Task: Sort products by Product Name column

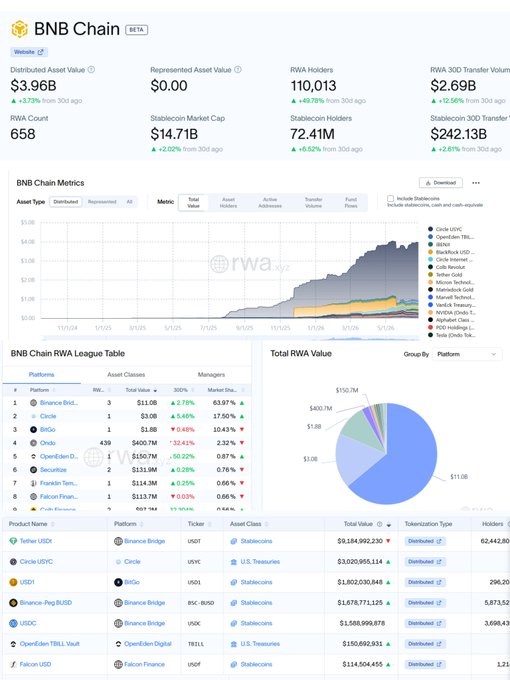Action: 31,524
